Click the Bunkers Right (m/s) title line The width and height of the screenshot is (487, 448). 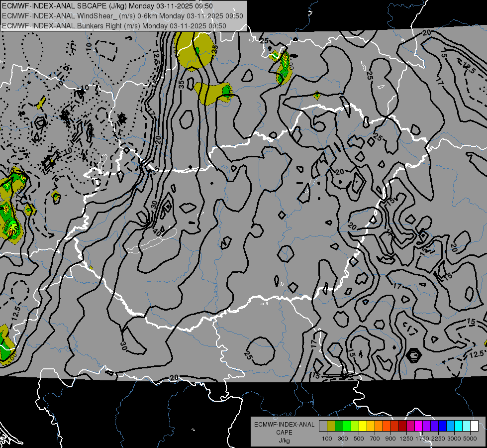[x=114, y=26]
